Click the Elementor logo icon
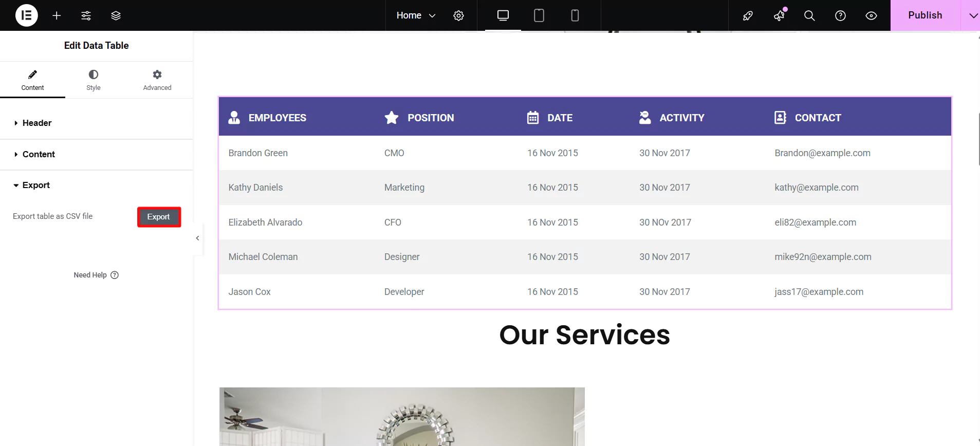 click(x=27, y=15)
